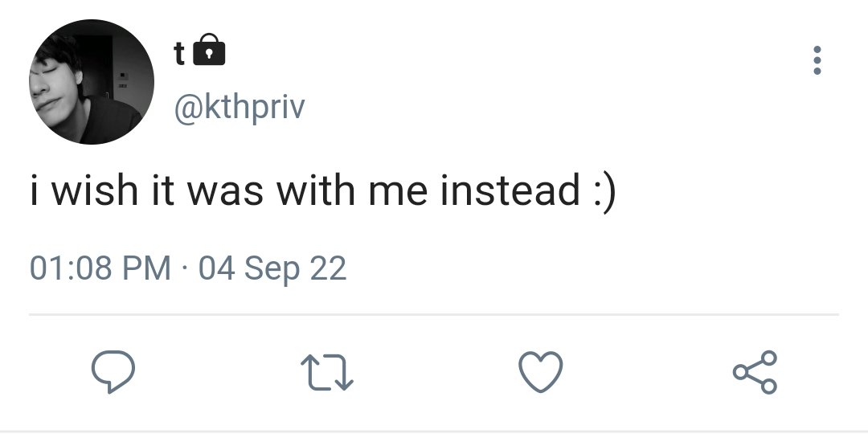The height and width of the screenshot is (446, 868).
Task: Click the word "instead" in the tweet
Action: [510, 190]
